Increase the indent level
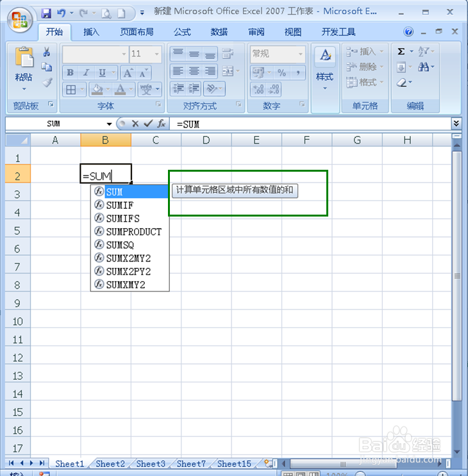Image resolution: width=468 pixels, height=476 pixels. pyautogui.click(x=194, y=88)
